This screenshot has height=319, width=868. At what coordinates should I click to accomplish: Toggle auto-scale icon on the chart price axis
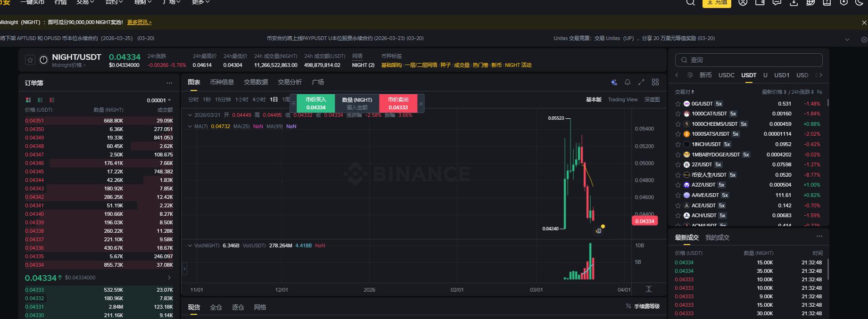point(649,289)
